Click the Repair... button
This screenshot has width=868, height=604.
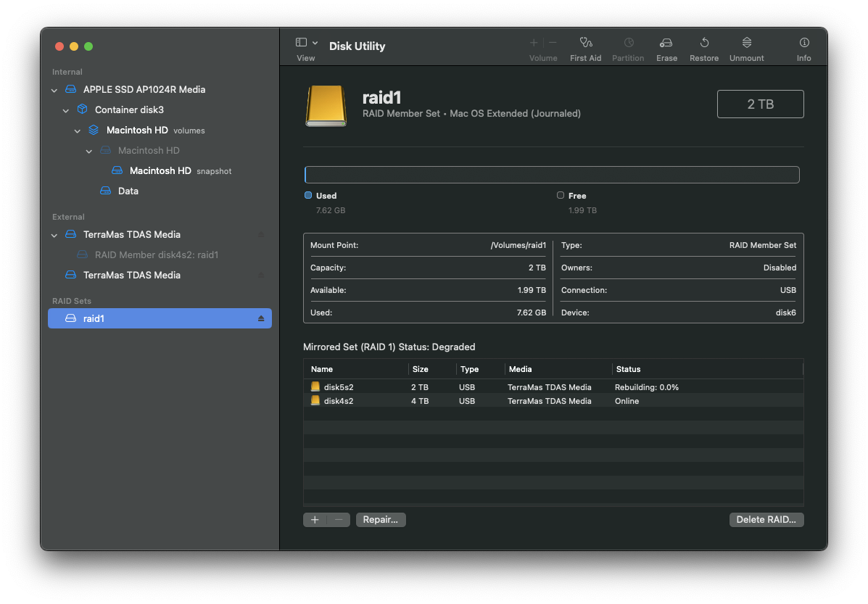[x=381, y=519]
